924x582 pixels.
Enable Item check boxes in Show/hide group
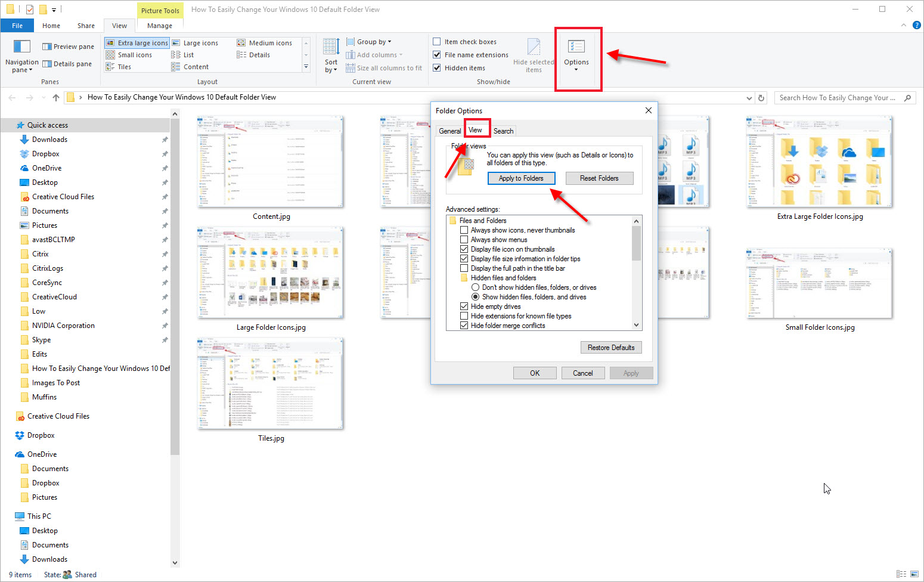[437, 41]
